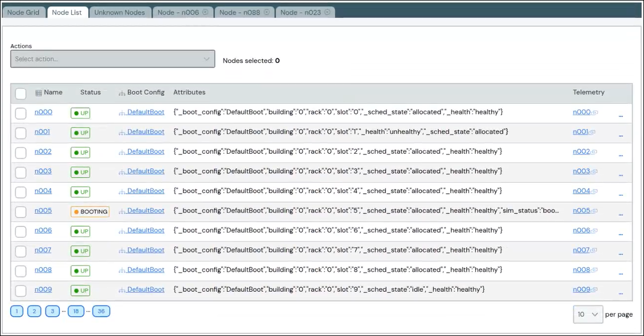
Task: Open the three-dot menu for node n005
Action: [621, 214]
